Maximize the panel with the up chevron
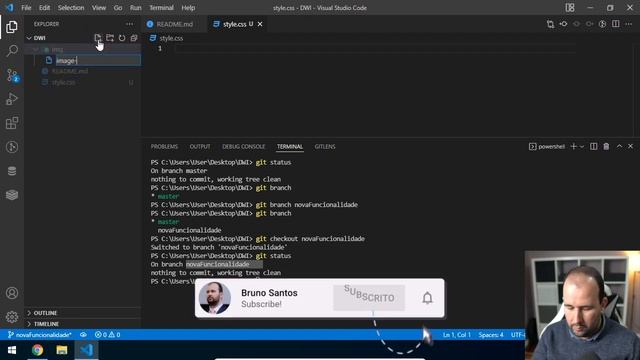 click(619, 146)
